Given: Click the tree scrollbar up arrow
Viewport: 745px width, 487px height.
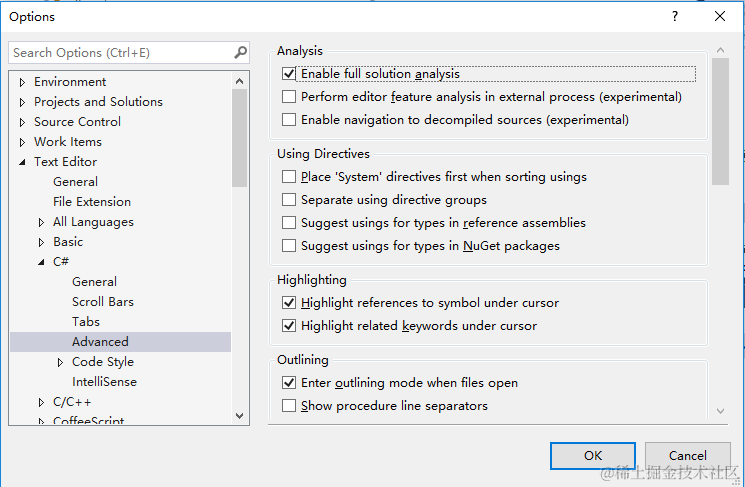Looking at the screenshot, I should click(x=239, y=81).
